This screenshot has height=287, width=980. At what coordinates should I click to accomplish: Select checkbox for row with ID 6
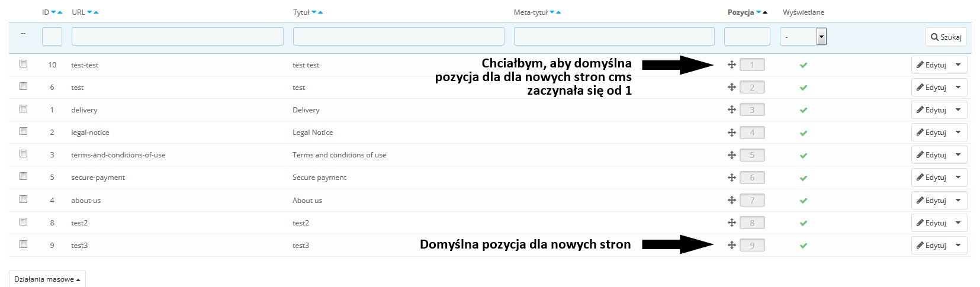tap(24, 86)
